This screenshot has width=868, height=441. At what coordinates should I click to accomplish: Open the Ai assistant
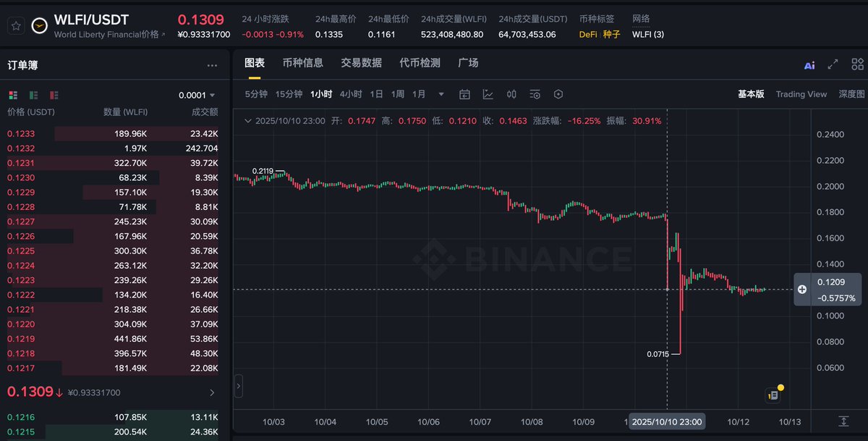point(809,65)
